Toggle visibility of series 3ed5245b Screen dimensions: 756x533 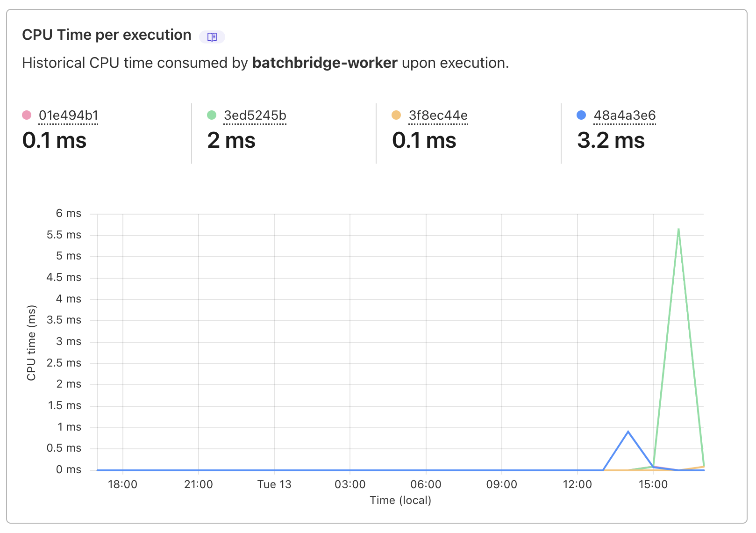(256, 115)
